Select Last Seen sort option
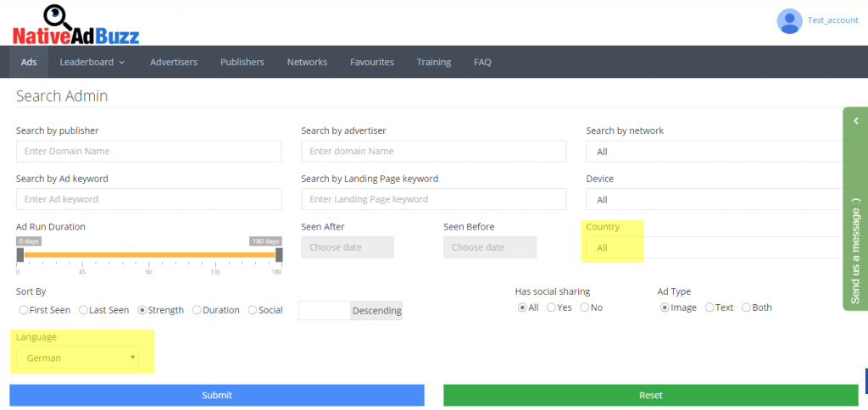 [x=84, y=310]
